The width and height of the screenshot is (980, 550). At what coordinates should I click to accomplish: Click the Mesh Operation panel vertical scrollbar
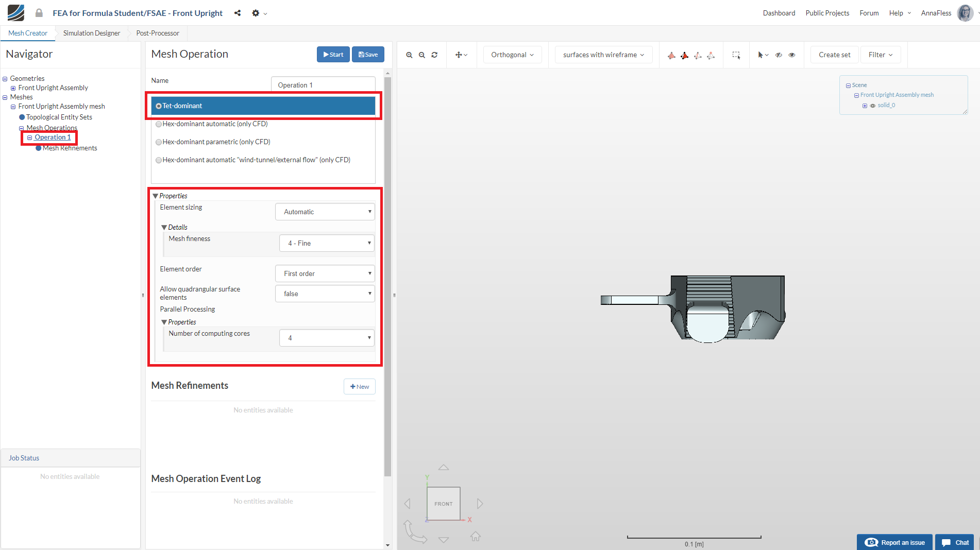click(387, 277)
